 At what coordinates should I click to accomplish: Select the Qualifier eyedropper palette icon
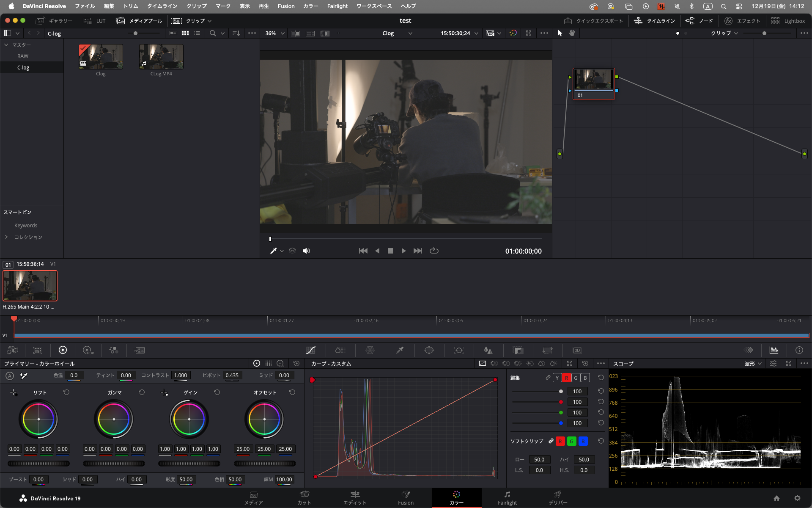[400, 350]
